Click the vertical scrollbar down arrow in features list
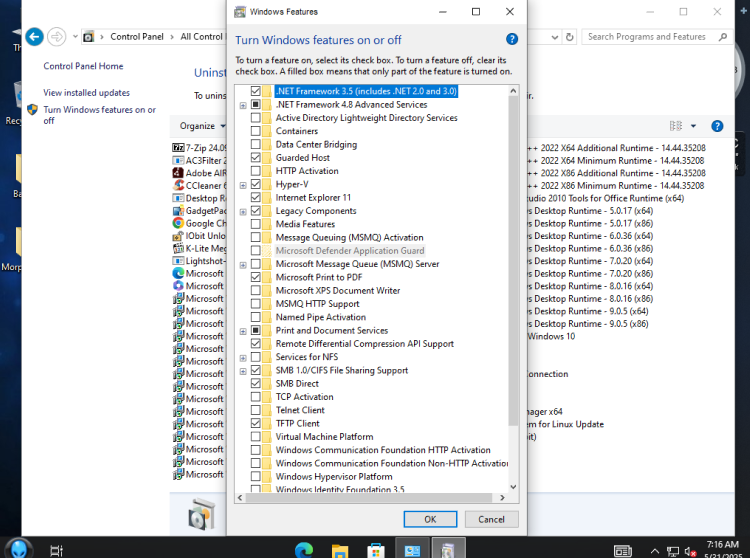The image size is (750, 558). [513, 487]
